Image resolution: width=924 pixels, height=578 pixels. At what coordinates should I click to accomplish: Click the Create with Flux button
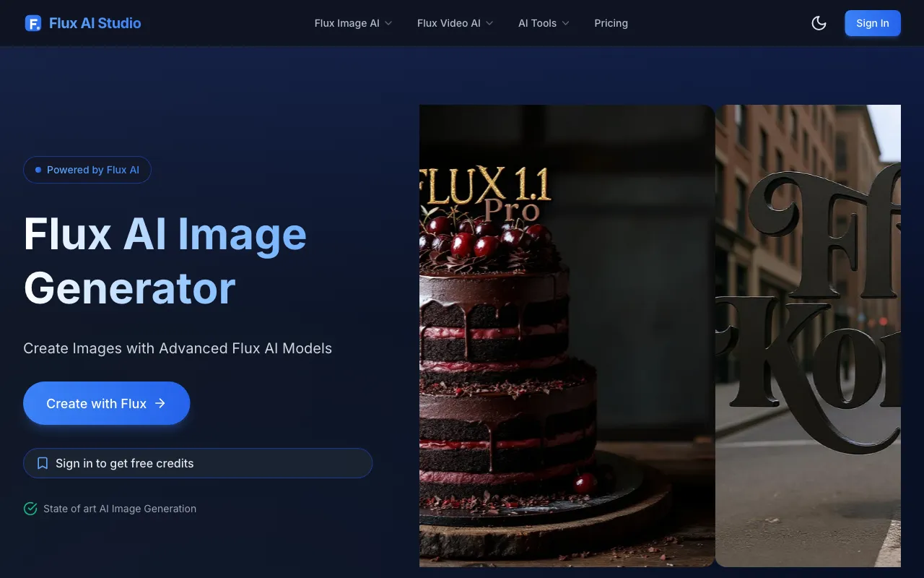107,403
